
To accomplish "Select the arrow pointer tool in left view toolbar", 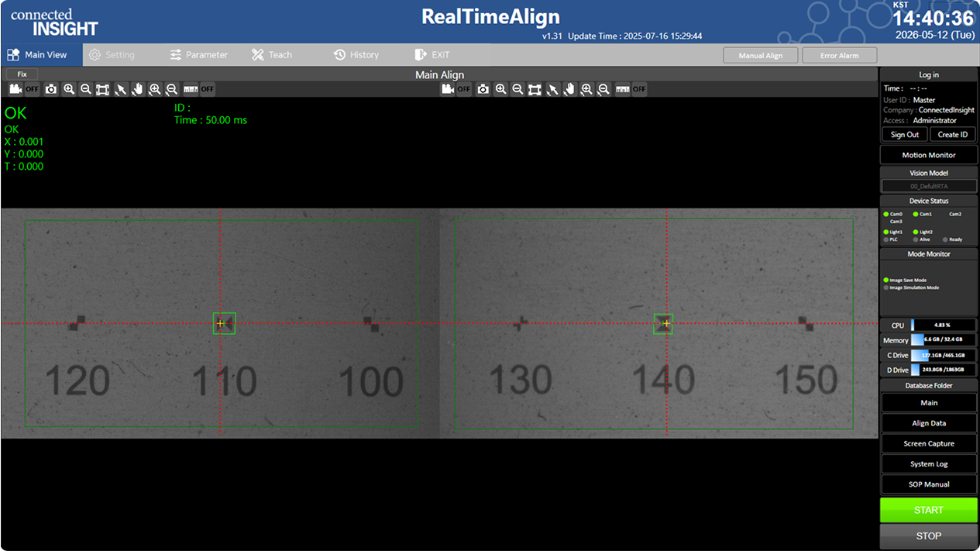I will pyautogui.click(x=120, y=89).
